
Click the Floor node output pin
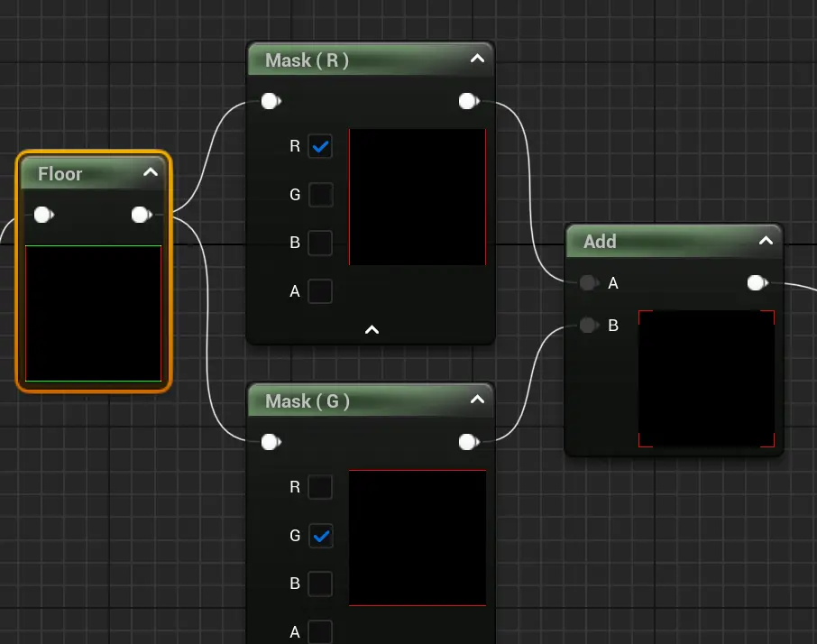(x=141, y=215)
